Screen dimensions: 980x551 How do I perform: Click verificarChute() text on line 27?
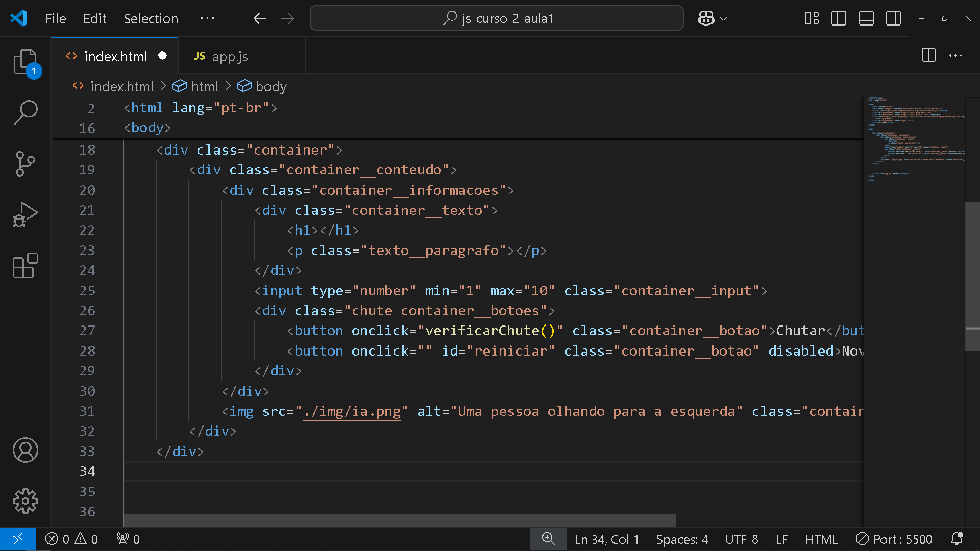point(491,331)
